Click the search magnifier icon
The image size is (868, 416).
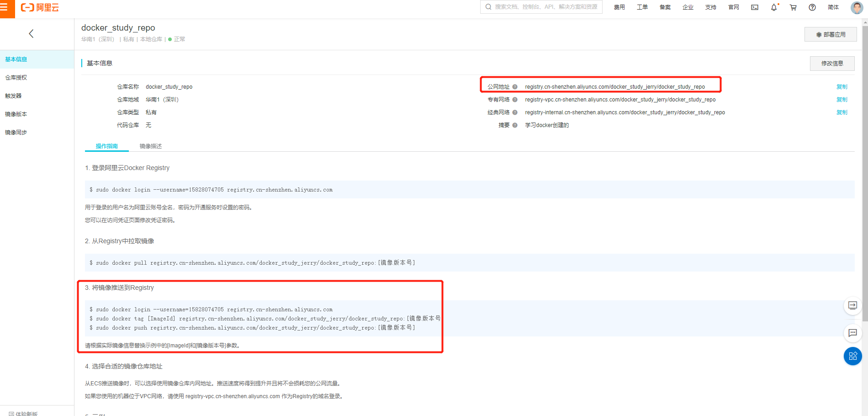pyautogui.click(x=488, y=7)
